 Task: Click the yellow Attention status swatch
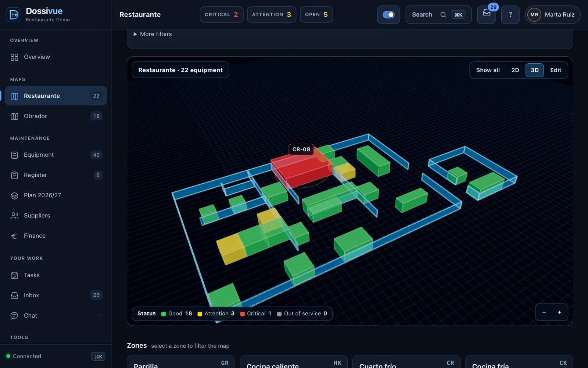click(200, 314)
